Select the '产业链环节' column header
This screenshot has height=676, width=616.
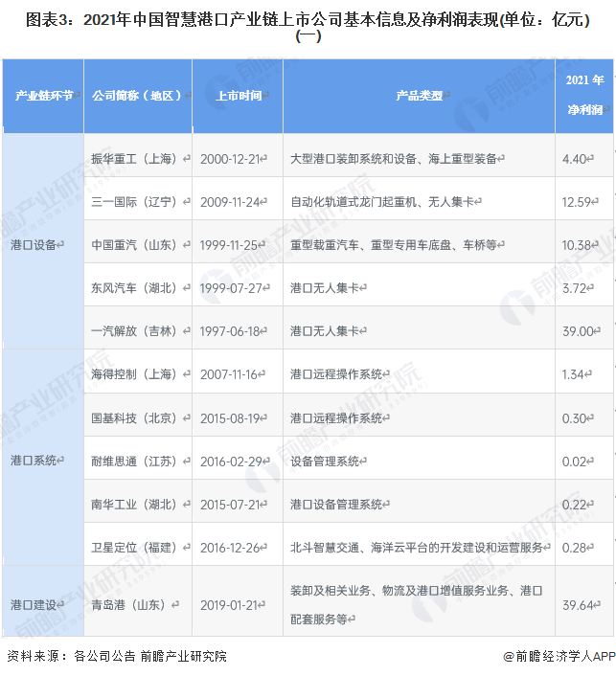point(43,96)
